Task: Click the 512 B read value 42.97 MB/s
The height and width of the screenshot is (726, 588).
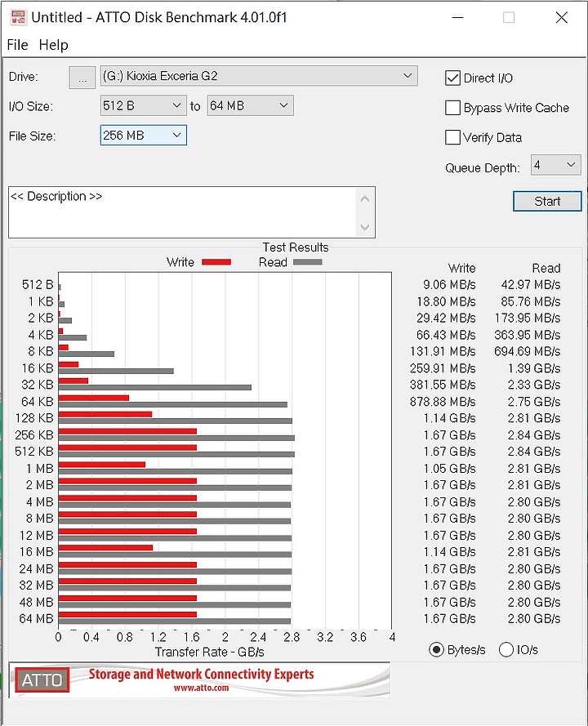Action: pyautogui.click(x=531, y=285)
